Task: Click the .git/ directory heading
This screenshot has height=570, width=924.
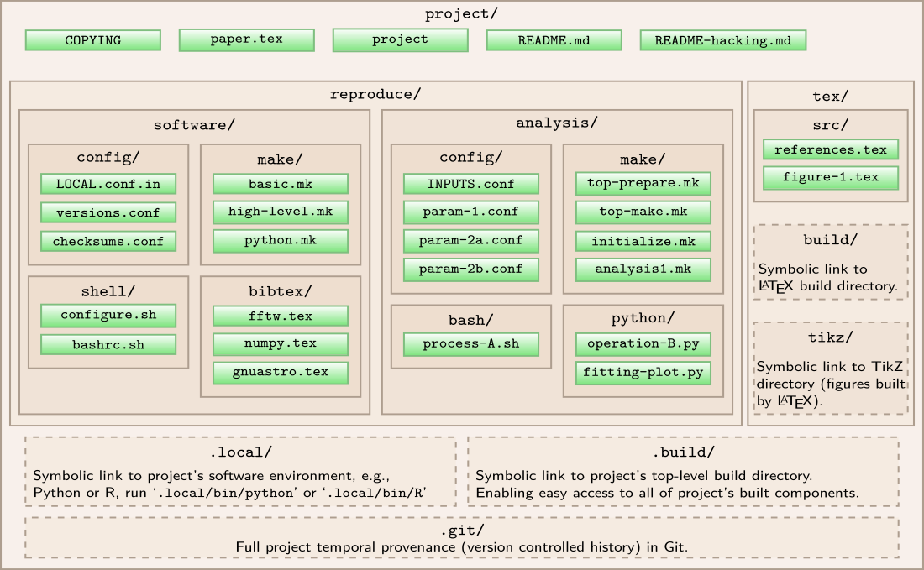Action: 461,531
